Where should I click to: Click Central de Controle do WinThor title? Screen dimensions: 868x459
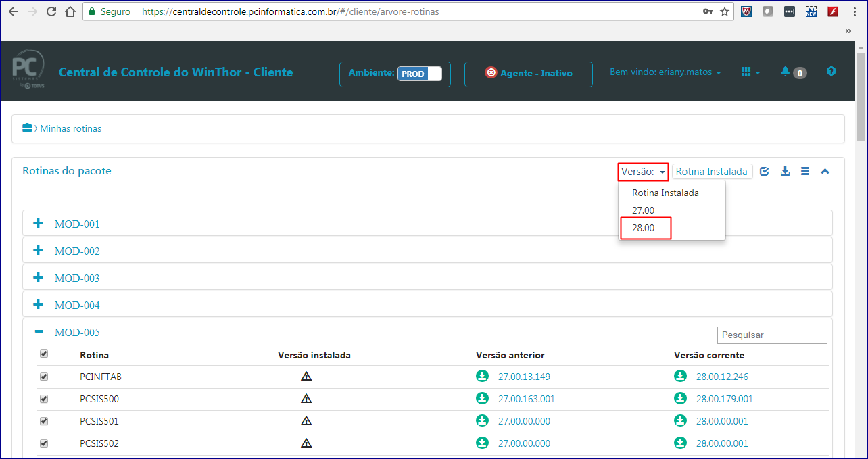176,72
